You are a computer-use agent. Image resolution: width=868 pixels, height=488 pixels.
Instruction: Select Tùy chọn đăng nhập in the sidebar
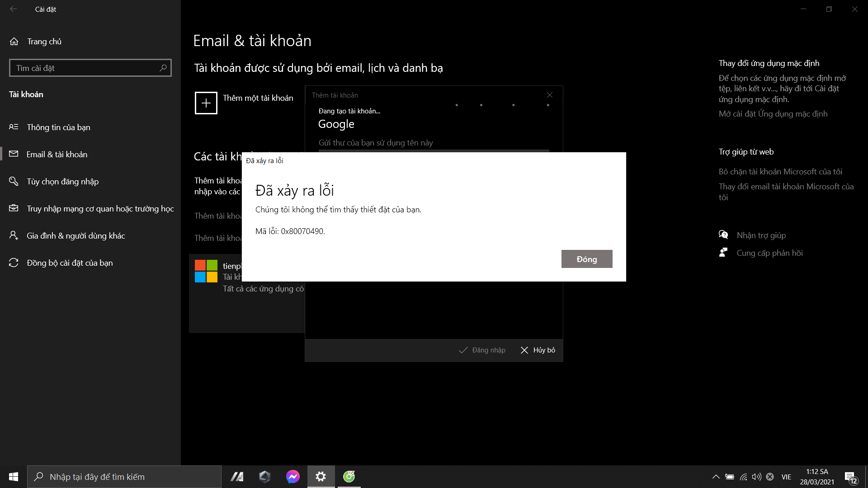coord(62,181)
